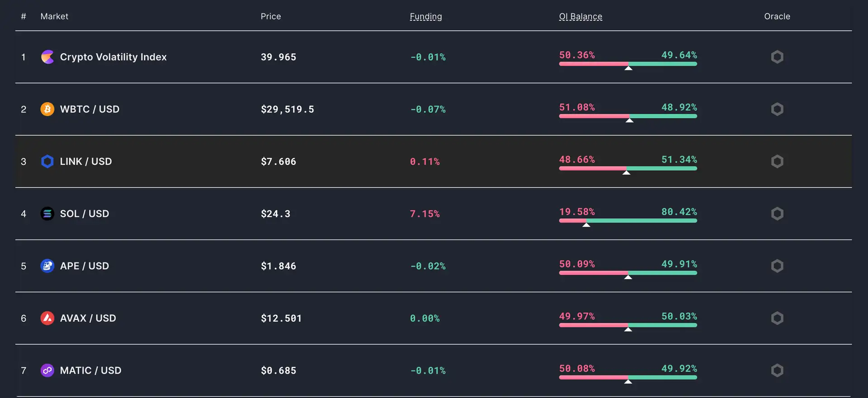Open the Crypto Volatility Index market

113,57
